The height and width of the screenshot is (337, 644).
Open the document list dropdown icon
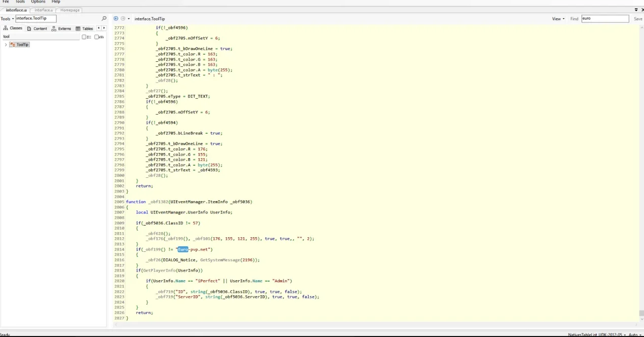pos(636,10)
